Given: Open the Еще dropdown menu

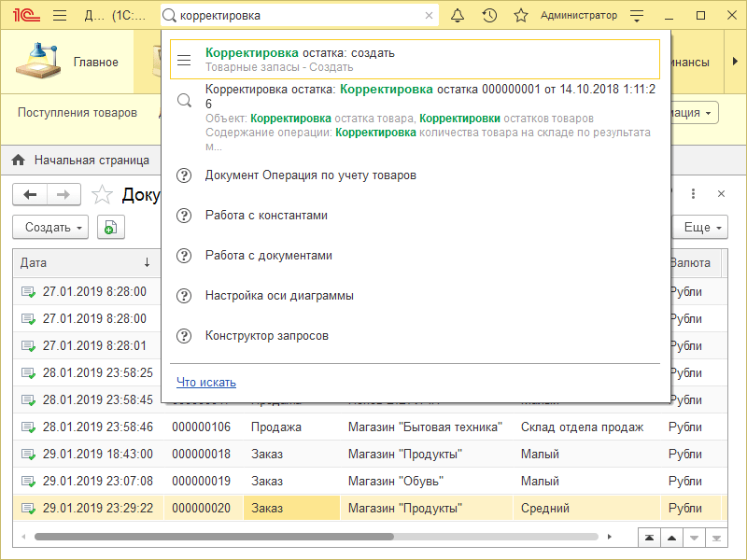Looking at the screenshot, I should pos(700,227).
